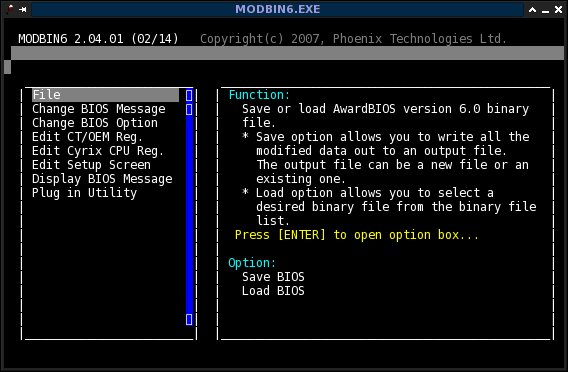Click the 'Option:' heading
This screenshot has height=372, width=568.
252,263
